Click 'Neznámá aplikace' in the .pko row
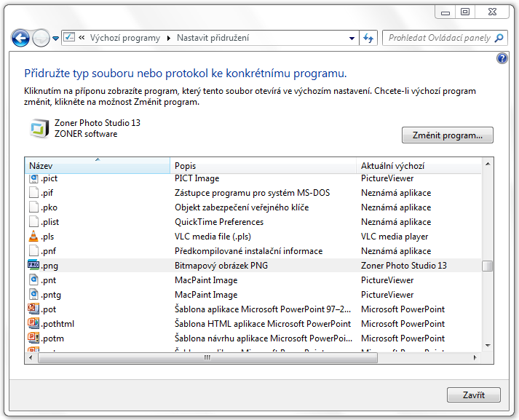Viewport: 519px width, 420px height. 396,207
